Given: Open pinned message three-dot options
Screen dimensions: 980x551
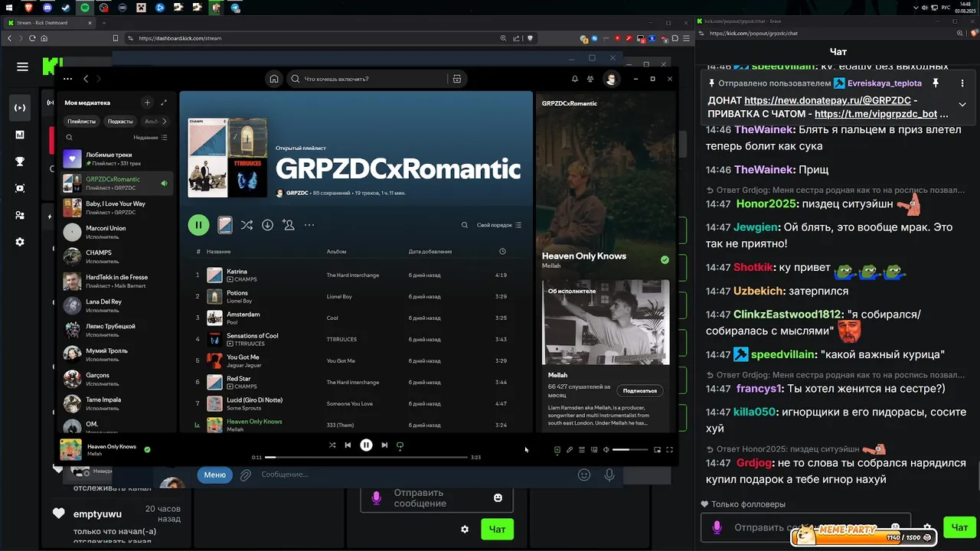Looking at the screenshot, I should point(962,83).
